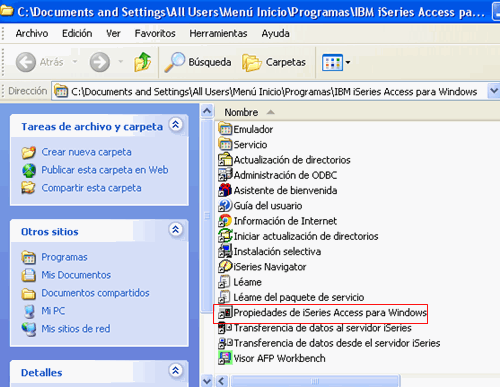
Task: Open the forward history dropdown arrow
Action: coord(120,62)
